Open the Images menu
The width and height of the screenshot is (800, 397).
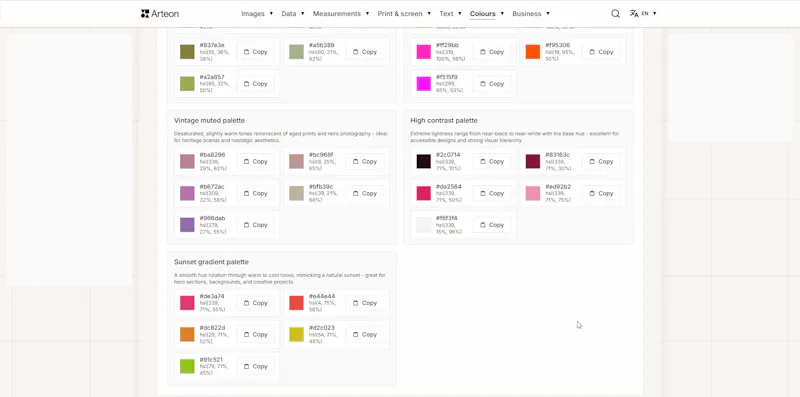pos(257,14)
